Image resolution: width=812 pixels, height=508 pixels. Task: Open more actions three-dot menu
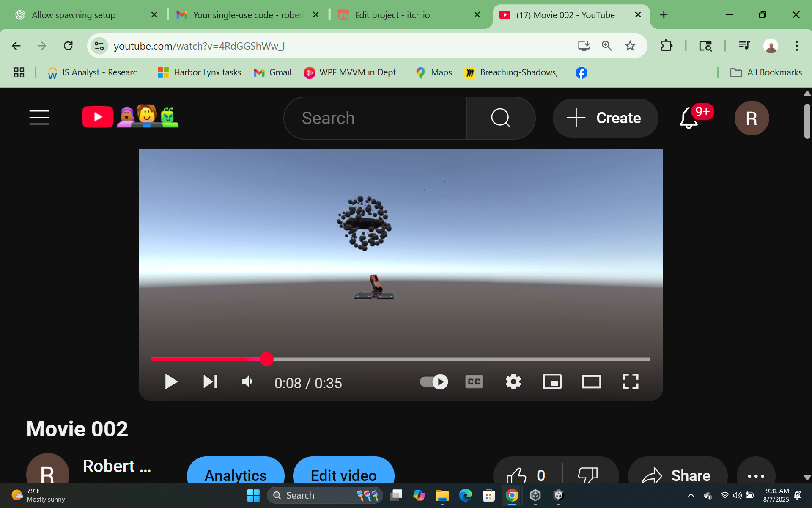(x=756, y=476)
